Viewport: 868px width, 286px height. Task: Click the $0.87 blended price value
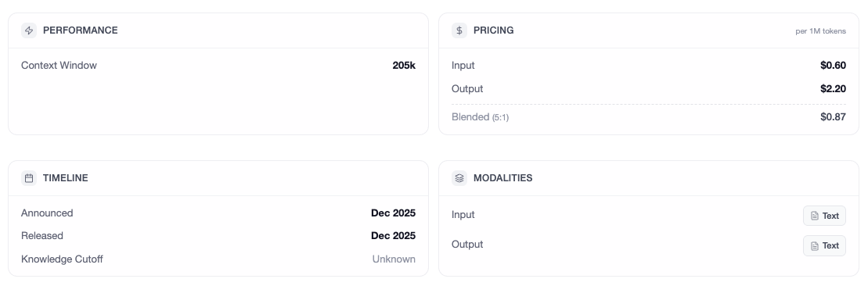point(833,117)
